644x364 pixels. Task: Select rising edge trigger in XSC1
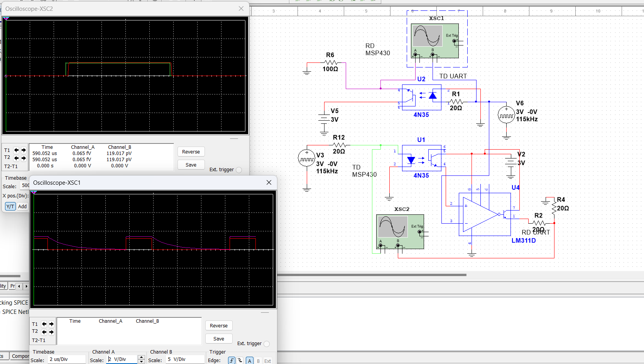(232, 361)
